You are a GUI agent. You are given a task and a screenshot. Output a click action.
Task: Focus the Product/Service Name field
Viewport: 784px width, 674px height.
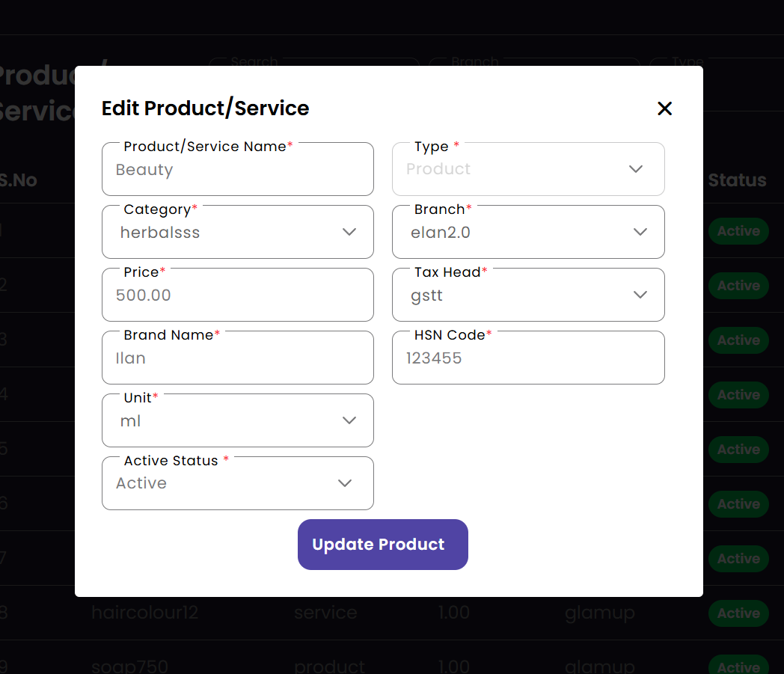[237, 170]
